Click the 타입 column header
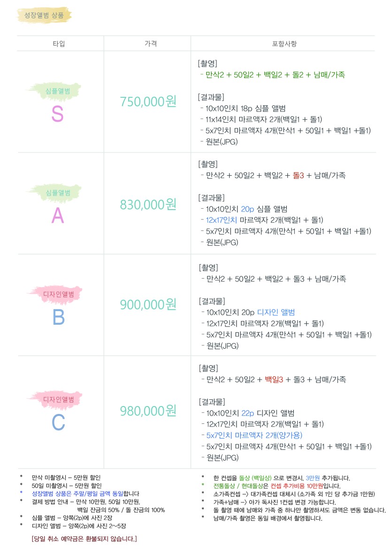Screen dimensions: 392x555 59,44
